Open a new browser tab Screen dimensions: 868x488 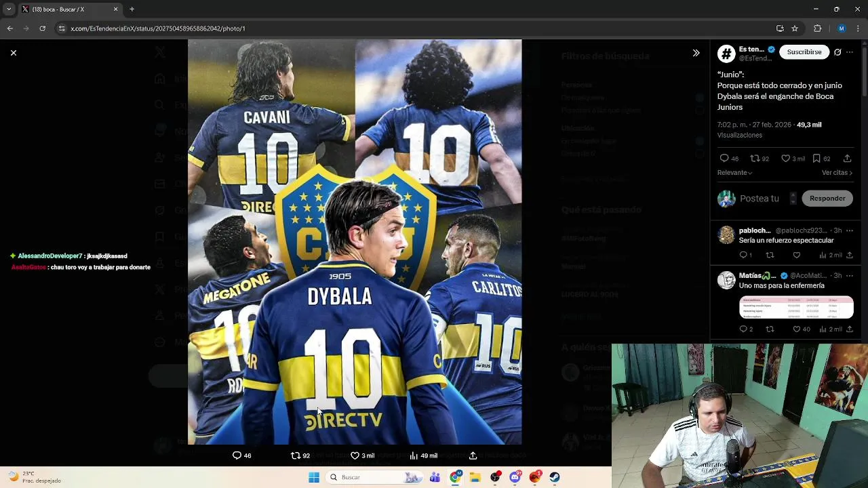coord(132,9)
